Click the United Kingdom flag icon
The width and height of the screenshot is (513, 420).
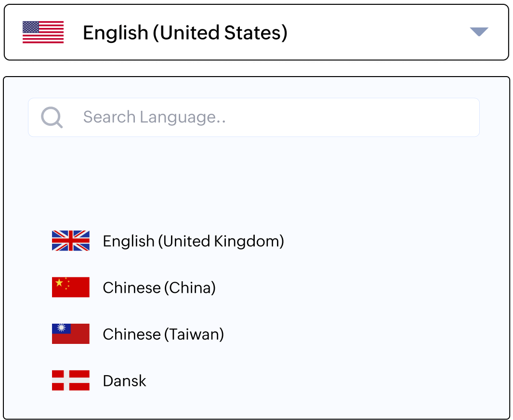coord(70,241)
